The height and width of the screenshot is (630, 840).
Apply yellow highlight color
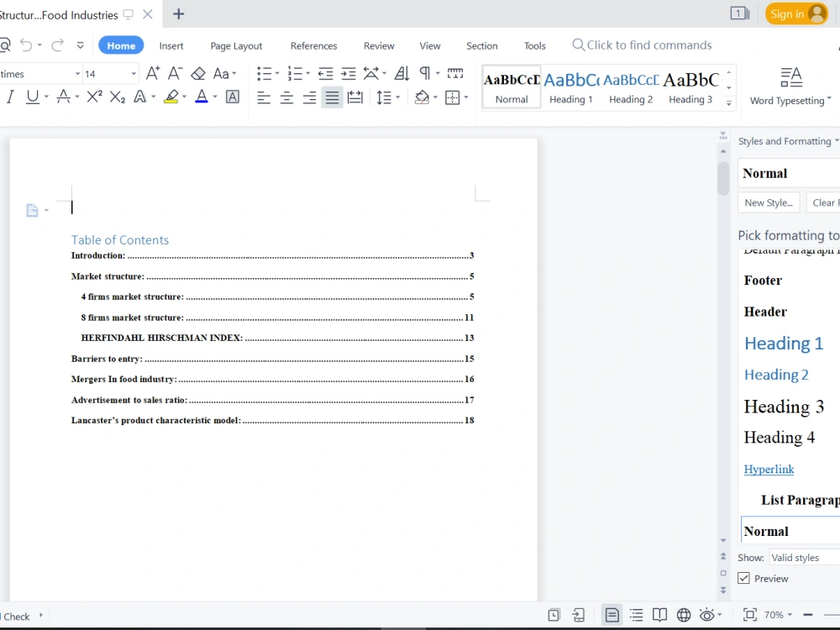(x=171, y=97)
